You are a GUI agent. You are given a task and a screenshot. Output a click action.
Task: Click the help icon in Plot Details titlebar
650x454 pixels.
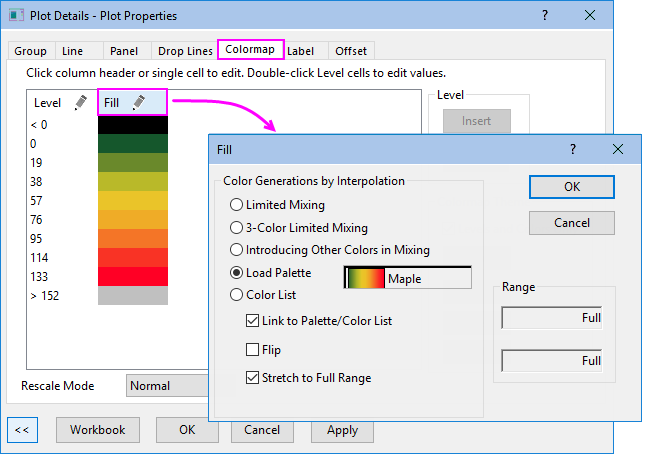click(x=545, y=16)
